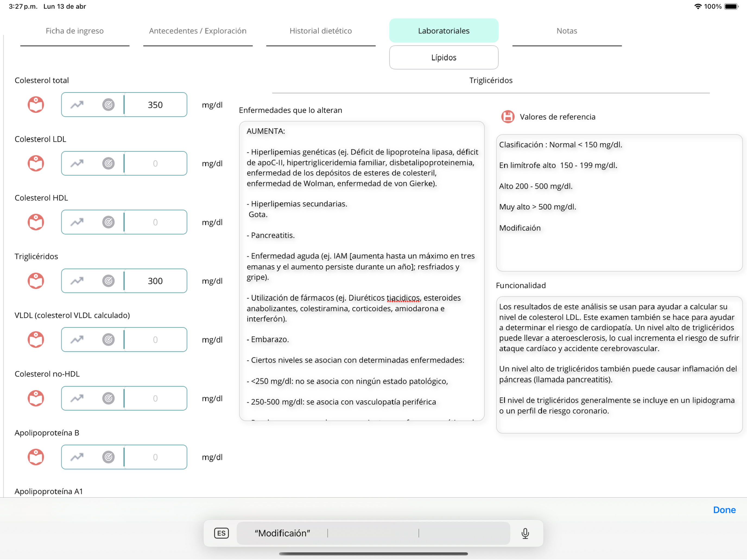Tap the target goal icon for Colesterol LDL
The width and height of the screenshot is (747, 560).
coord(108,163)
